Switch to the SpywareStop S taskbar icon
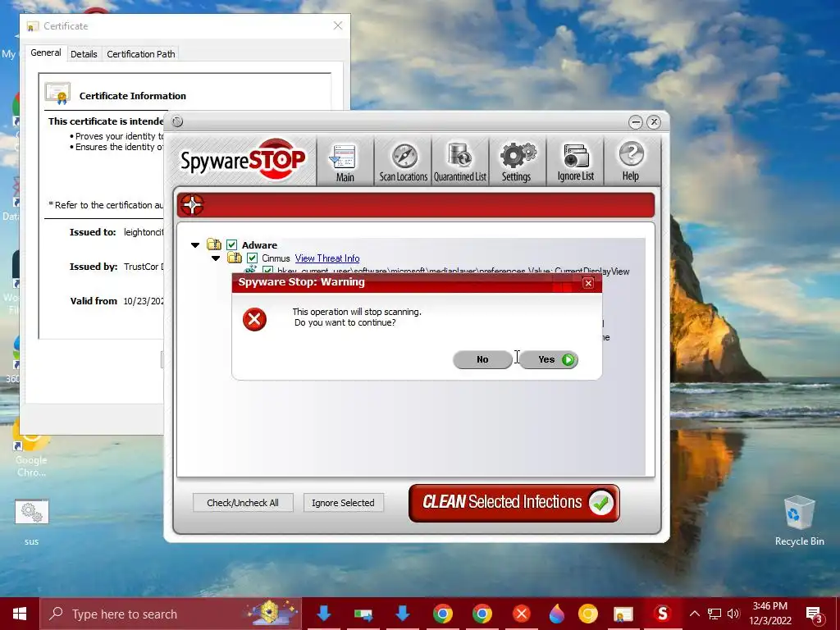 662,614
